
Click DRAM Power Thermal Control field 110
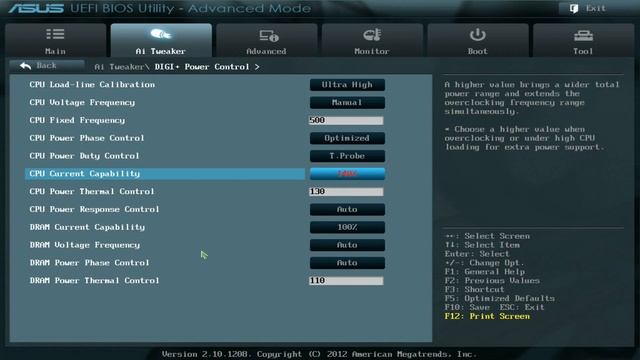pyautogui.click(x=346, y=281)
